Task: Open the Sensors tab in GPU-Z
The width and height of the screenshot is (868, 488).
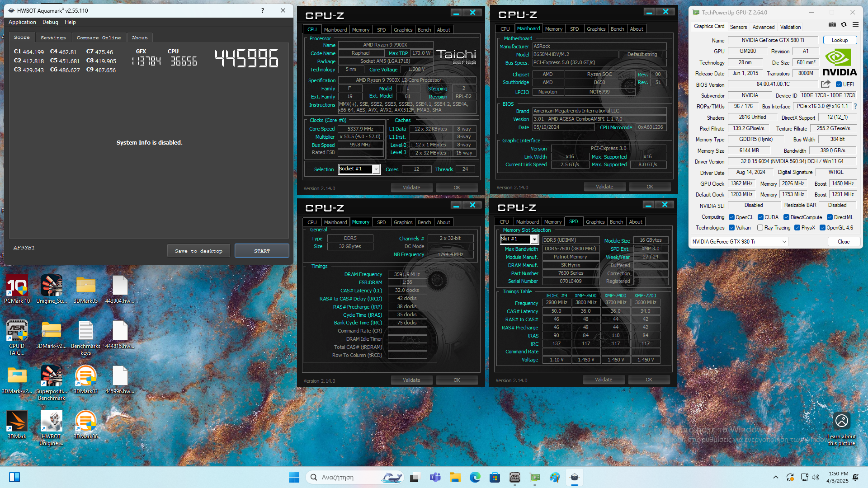Action: click(x=738, y=27)
